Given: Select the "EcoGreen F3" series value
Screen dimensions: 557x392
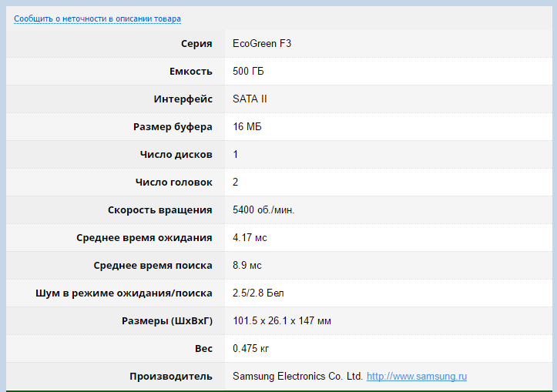Looking at the screenshot, I should click(x=262, y=43).
